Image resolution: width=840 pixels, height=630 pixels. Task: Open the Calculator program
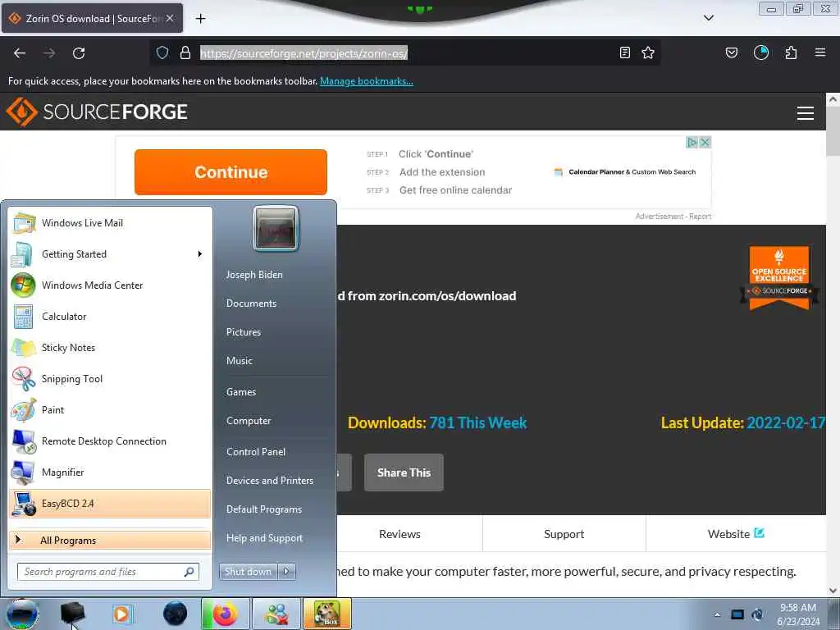pos(110,316)
